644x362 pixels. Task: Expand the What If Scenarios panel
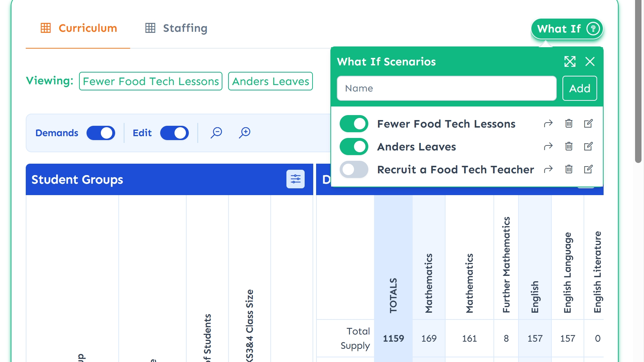(570, 61)
